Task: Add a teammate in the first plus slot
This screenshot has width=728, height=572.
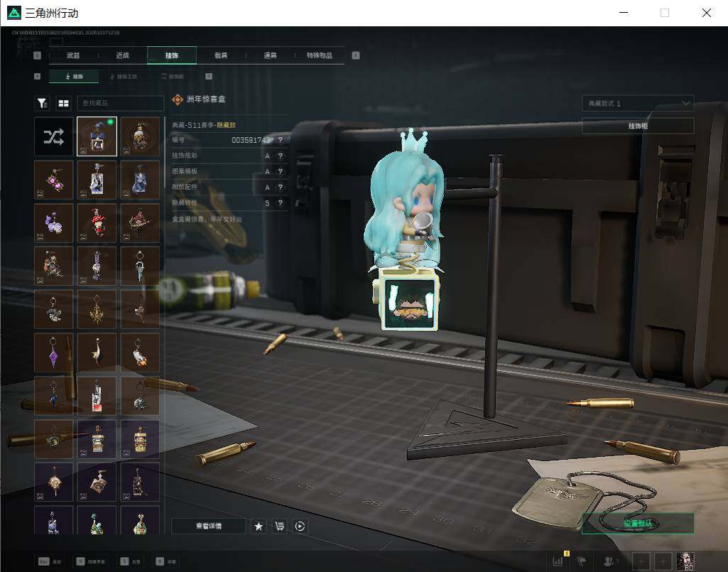Action: tap(641, 561)
